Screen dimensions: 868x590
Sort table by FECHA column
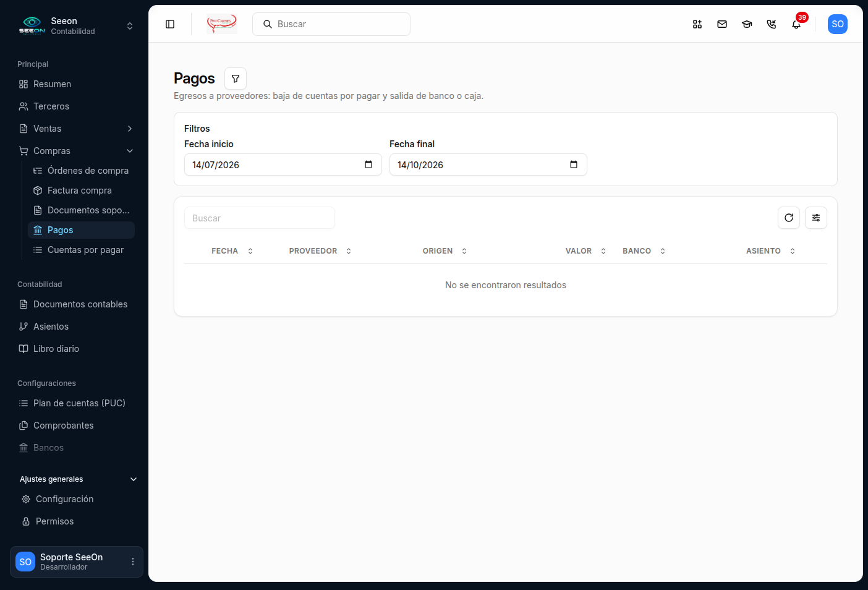pos(232,251)
